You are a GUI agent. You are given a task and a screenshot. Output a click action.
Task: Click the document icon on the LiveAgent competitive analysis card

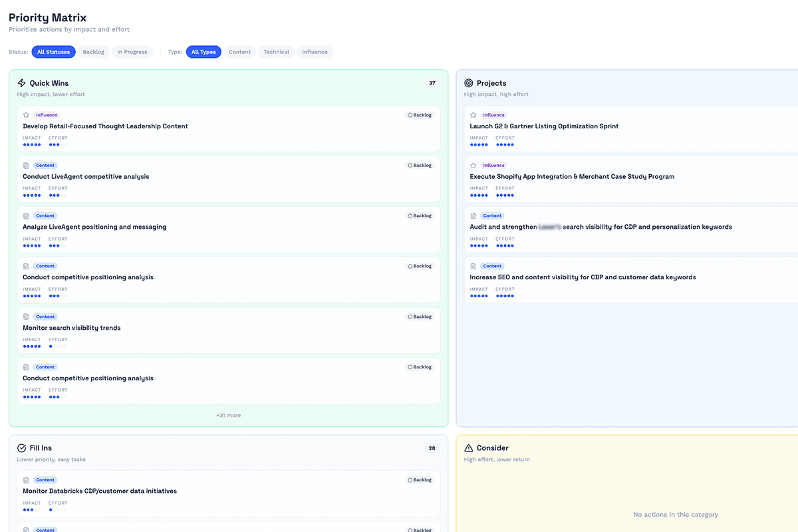point(27,165)
